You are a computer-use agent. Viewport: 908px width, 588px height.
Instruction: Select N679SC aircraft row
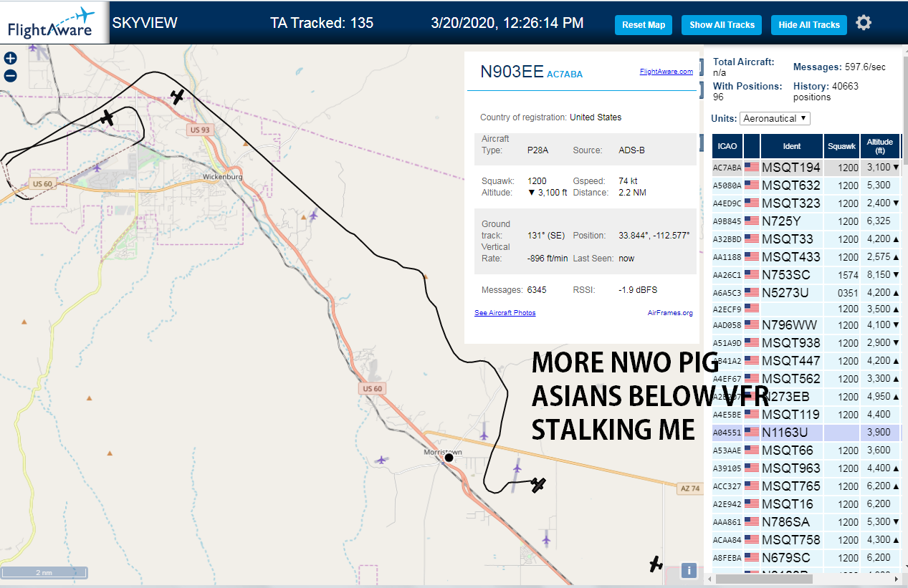806,558
